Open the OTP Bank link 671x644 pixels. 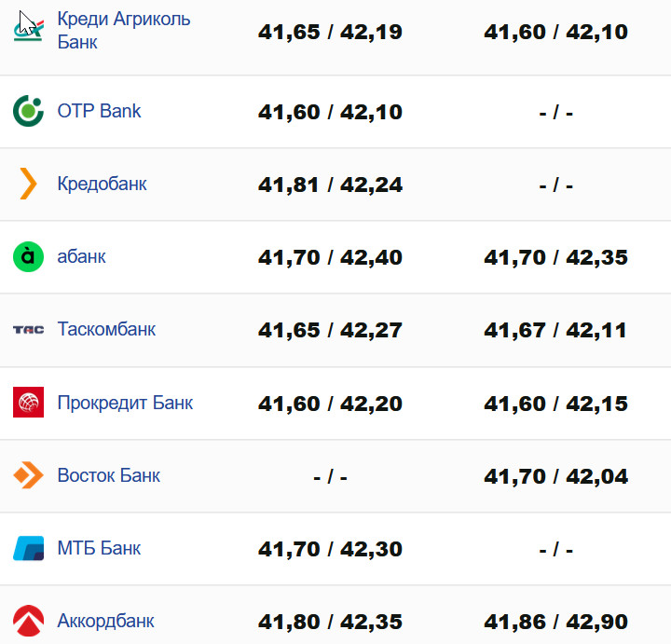pyautogui.click(x=99, y=111)
